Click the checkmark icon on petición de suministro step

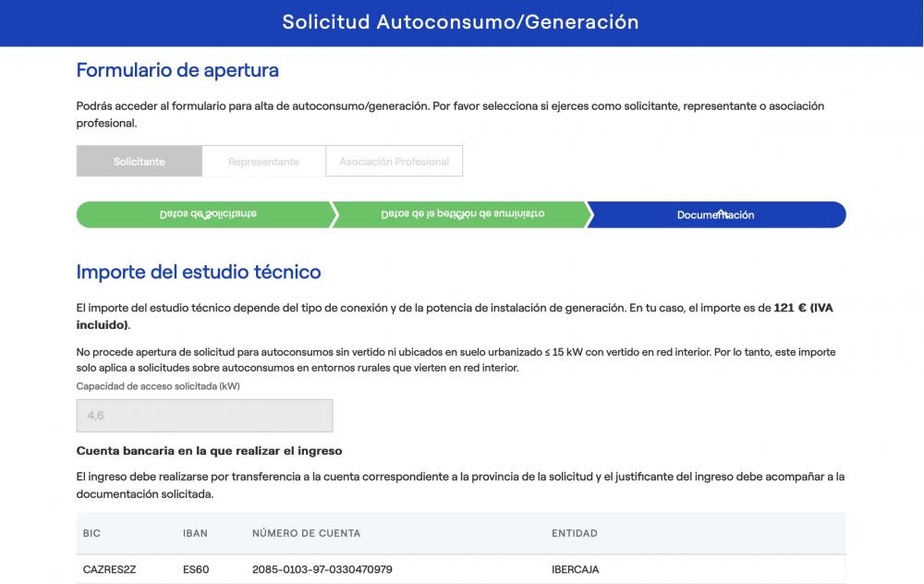click(460, 216)
